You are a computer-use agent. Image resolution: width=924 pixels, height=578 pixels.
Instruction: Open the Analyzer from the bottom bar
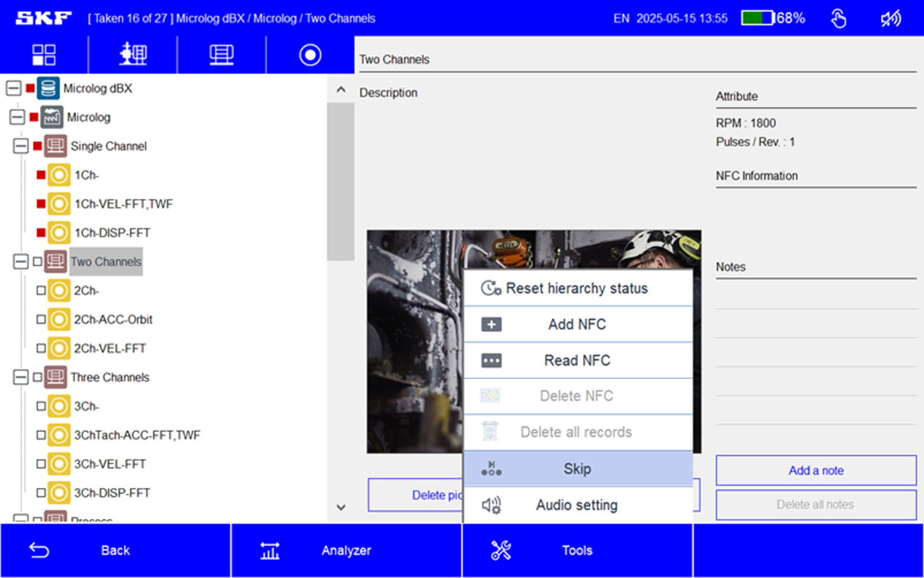point(346,551)
